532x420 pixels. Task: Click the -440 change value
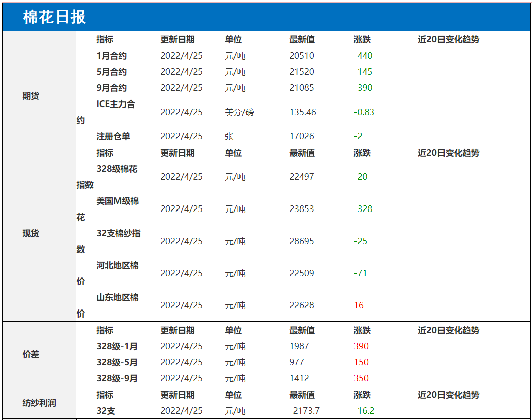click(363, 56)
